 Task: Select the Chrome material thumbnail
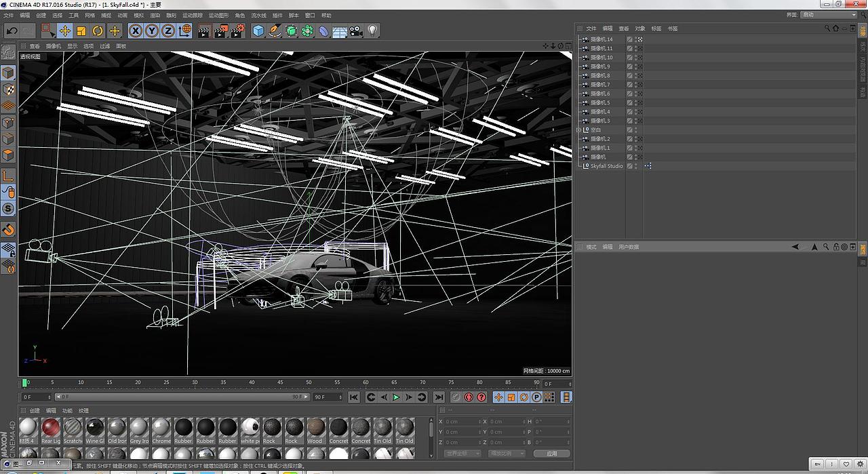coord(161,431)
